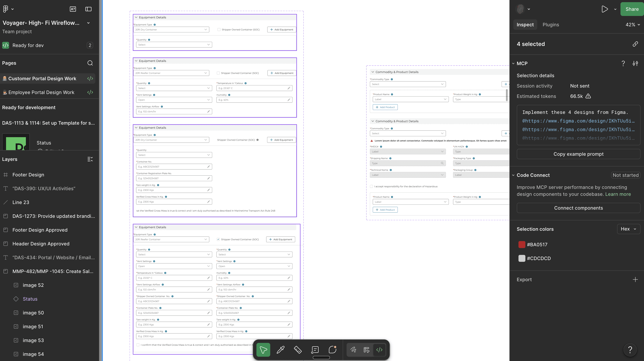Uncheck the checked Shipper Owned Container box
This screenshot has height=361, width=644.
(x=218, y=239)
